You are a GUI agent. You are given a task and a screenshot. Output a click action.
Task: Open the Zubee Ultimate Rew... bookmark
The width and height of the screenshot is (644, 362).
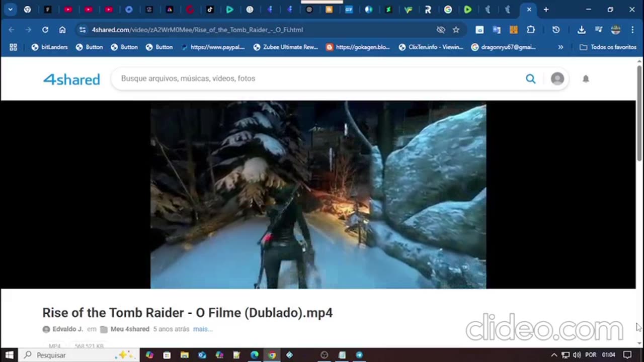click(286, 47)
